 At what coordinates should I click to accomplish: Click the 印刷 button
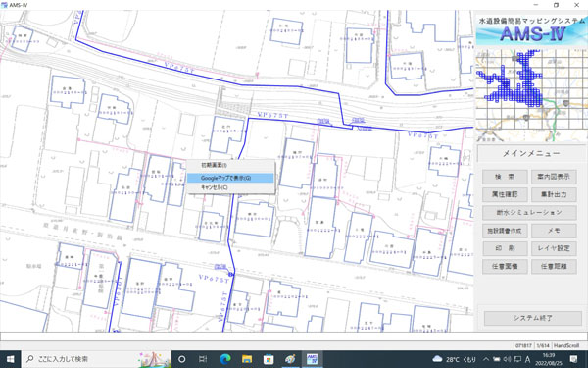tap(505, 248)
